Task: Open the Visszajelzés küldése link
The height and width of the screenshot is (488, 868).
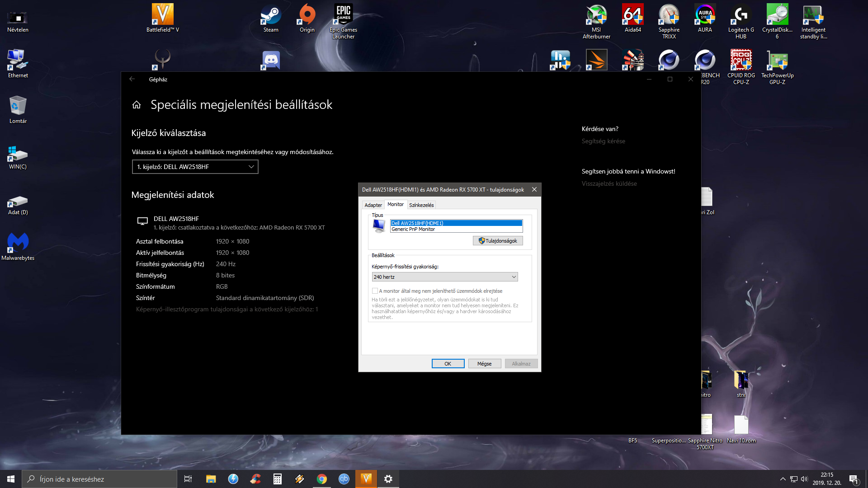Action: (609, 184)
